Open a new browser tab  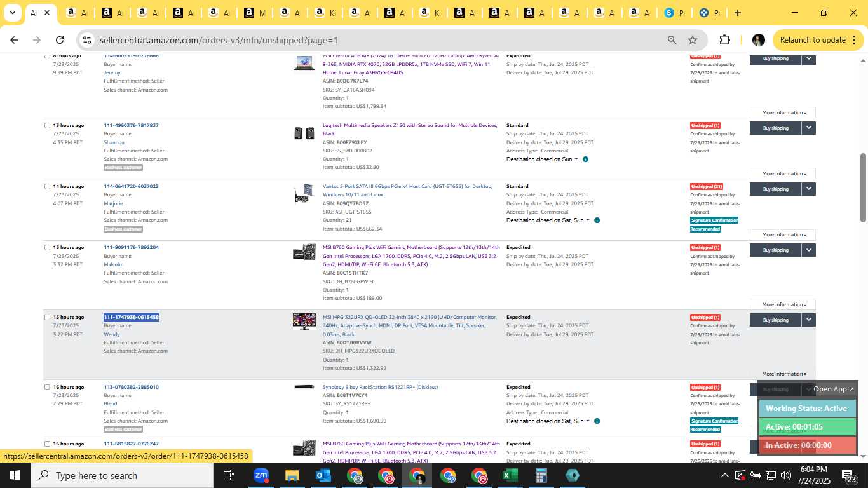(737, 13)
